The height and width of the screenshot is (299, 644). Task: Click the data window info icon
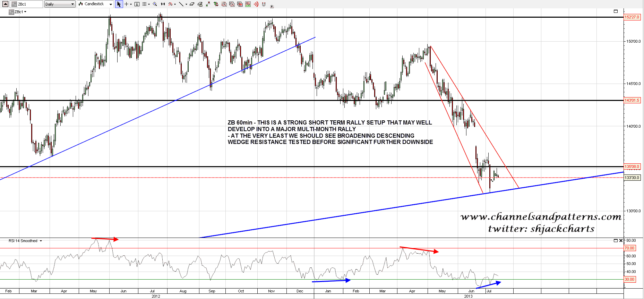point(137,4)
